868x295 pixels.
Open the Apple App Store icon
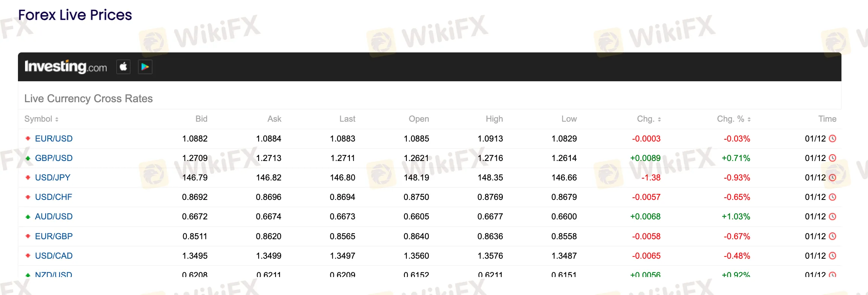coord(123,67)
